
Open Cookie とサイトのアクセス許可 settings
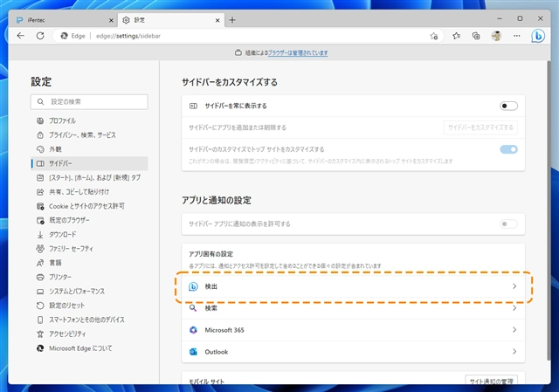coord(89,206)
